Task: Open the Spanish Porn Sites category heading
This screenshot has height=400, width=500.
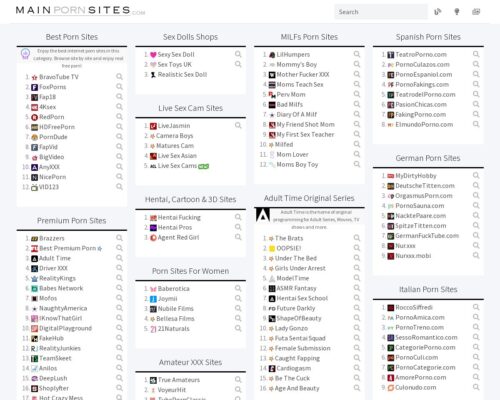Action: pyautogui.click(x=428, y=37)
